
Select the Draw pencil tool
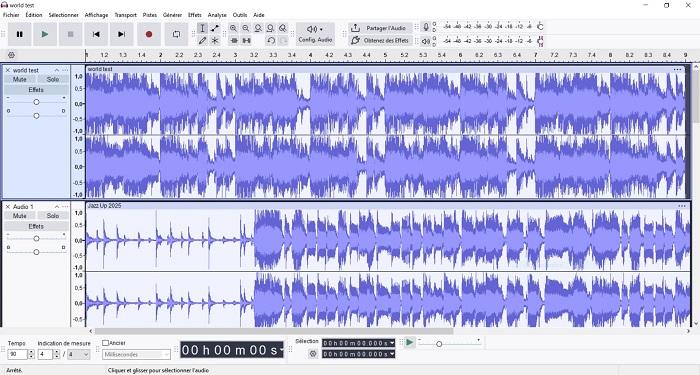point(202,41)
